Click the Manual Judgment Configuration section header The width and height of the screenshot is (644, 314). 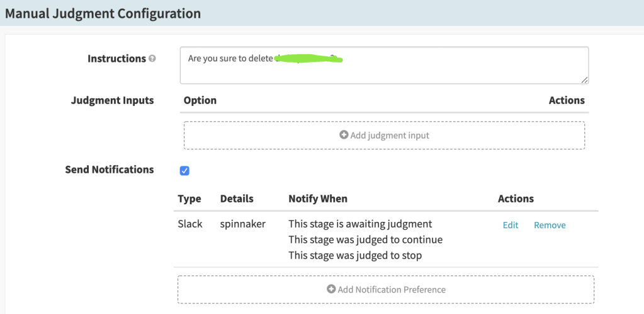[x=103, y=13]
